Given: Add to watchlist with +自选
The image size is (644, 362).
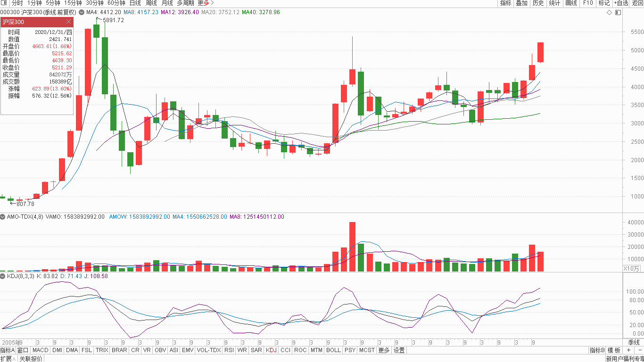Looking at the screenshot, I should tap(621, 3).
